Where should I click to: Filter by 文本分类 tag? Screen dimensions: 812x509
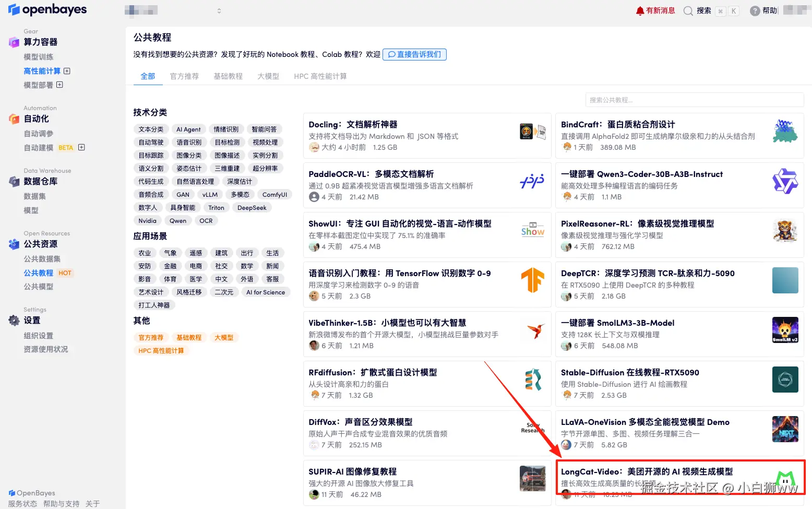(151, 129)
